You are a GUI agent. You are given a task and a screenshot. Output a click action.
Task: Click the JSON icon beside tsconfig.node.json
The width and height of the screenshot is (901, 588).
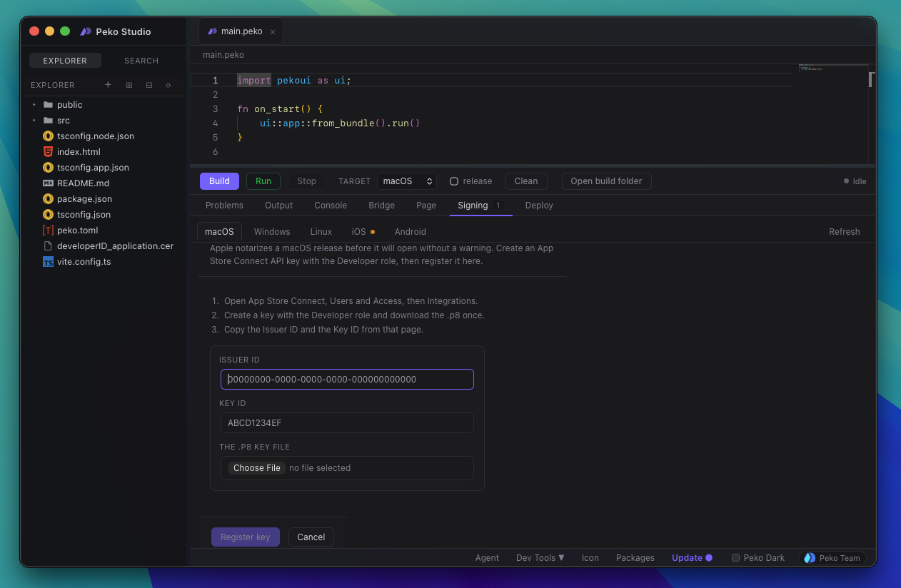(48, 136)
